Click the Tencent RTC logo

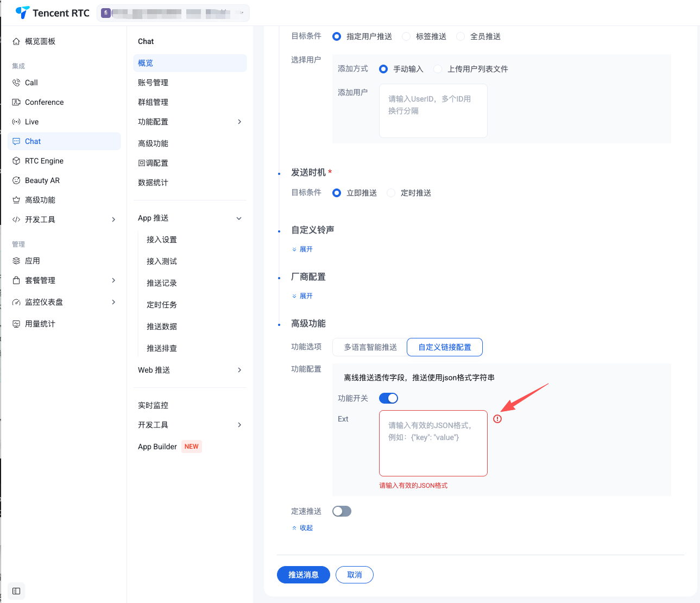52,12
